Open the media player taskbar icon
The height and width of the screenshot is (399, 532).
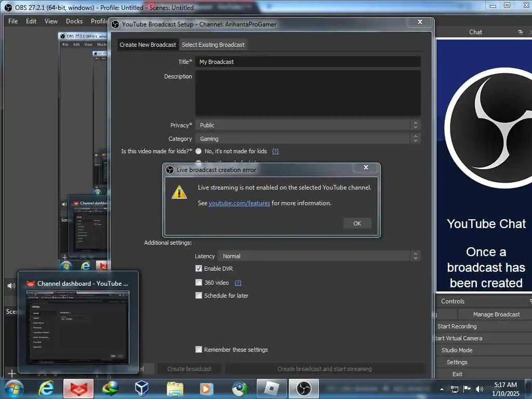coord(206,389)
